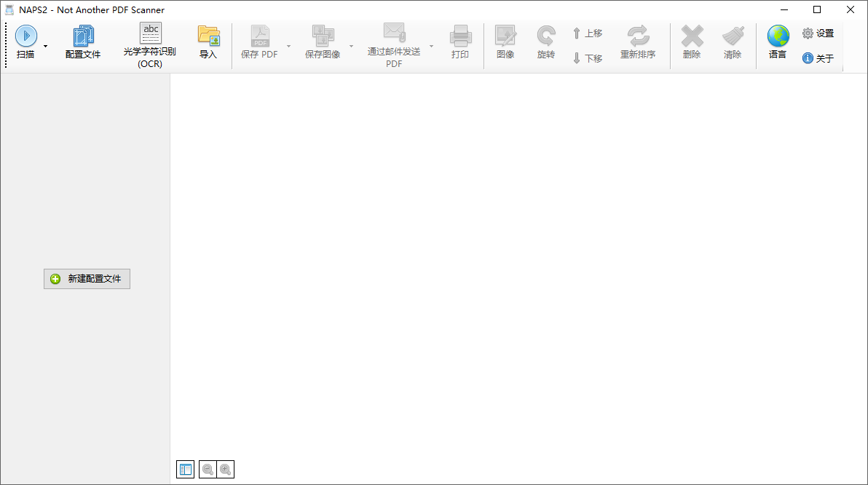Minimize the NAPS2 window

click(784, 9)
